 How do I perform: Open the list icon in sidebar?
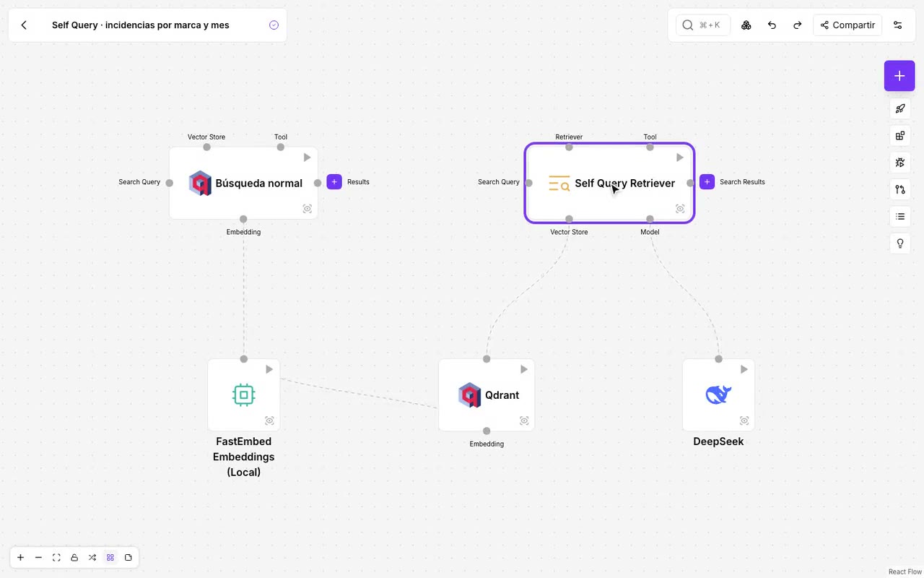[x=900, y=216]
